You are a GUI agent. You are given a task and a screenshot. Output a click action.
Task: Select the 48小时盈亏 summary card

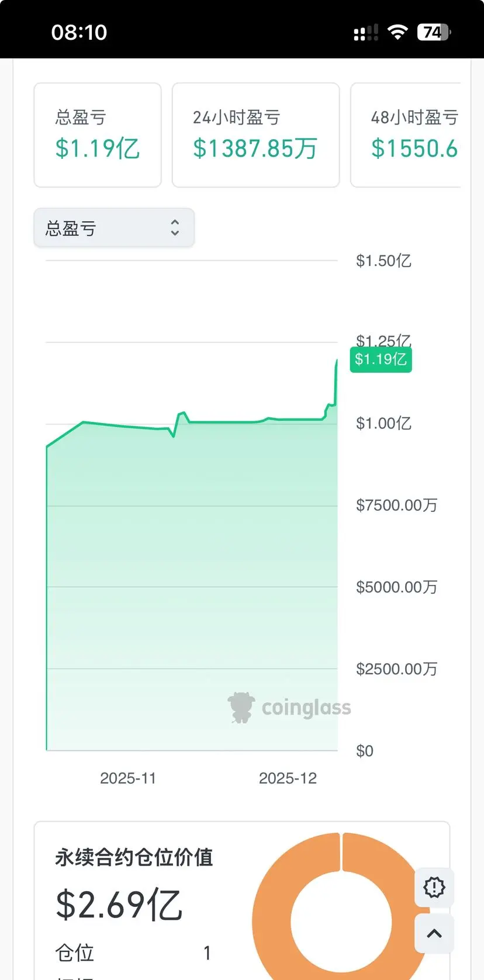(406, 135)
